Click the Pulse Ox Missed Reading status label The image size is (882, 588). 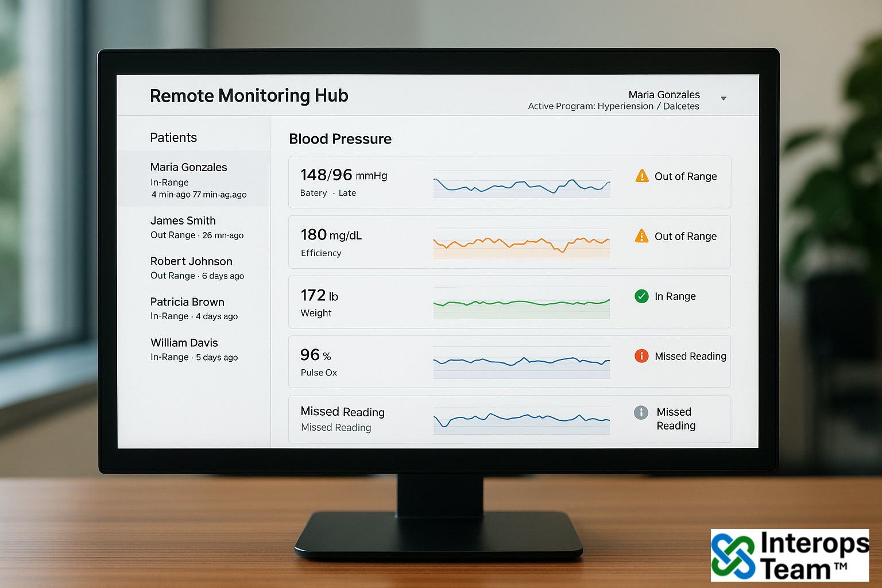click(x=690, y=357)
